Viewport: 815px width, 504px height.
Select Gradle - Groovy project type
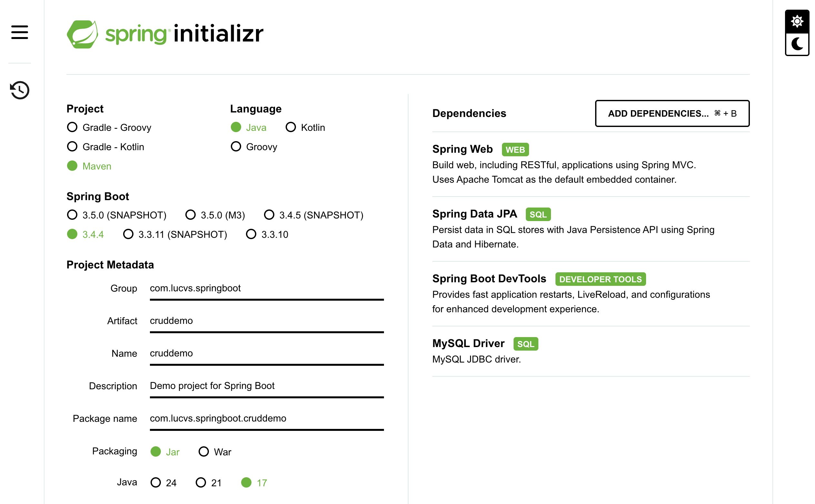tap(72, 127)
